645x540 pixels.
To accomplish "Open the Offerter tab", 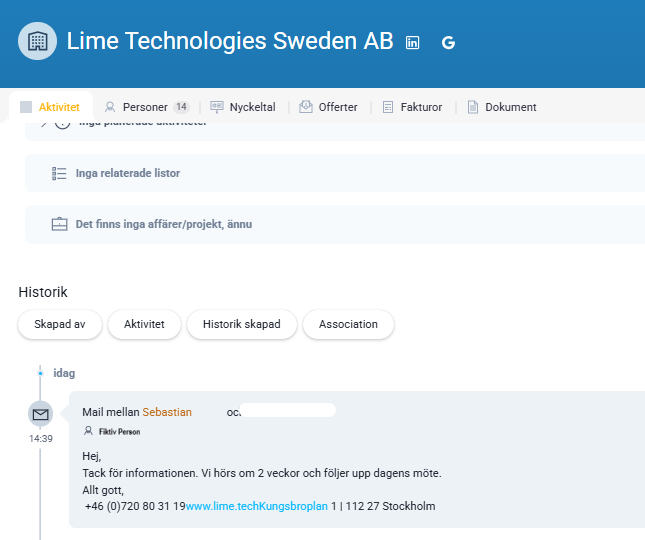I will [x=328, y=107].
